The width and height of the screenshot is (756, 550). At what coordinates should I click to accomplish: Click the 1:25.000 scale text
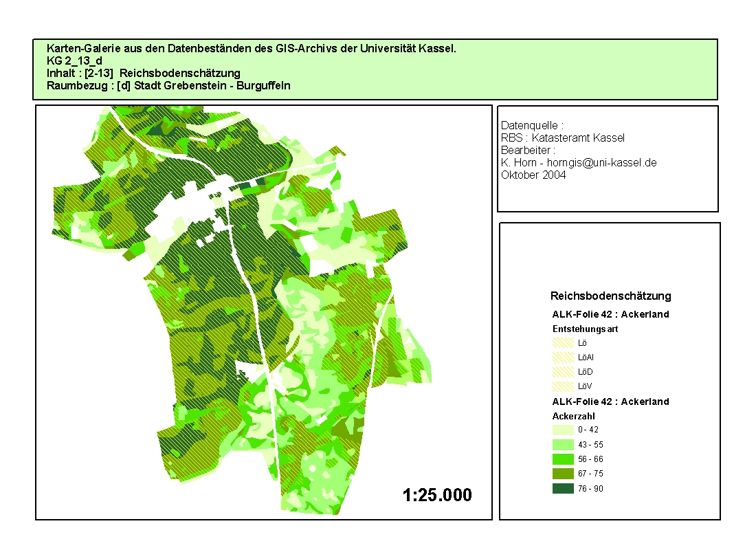[x=437, y=495]
